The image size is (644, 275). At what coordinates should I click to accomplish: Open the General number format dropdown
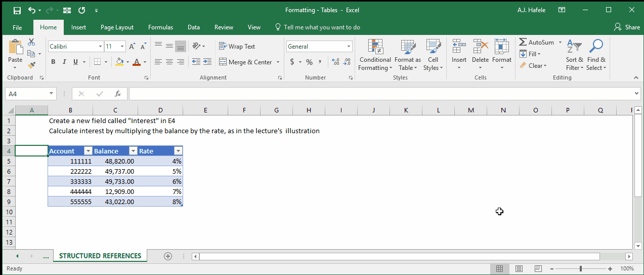(349, 47)
